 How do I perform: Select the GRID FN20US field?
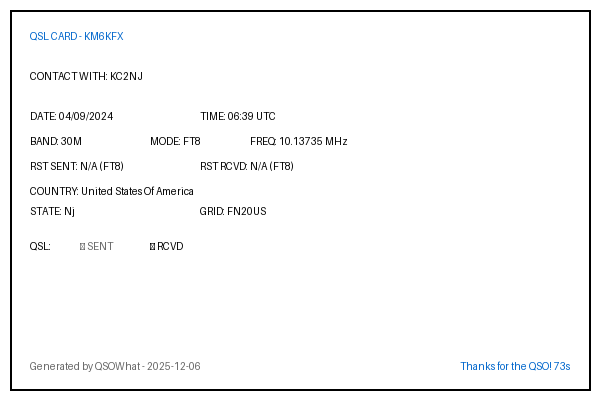click(233, 211)
